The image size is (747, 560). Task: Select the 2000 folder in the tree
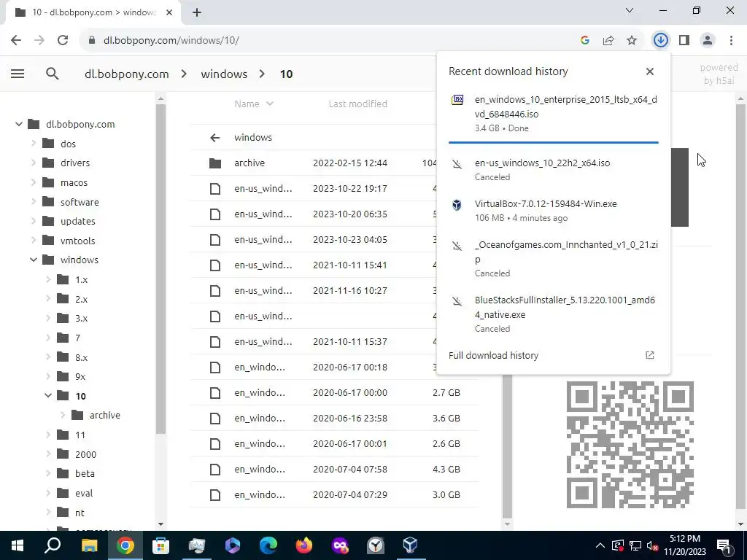pyautogui.click(x=85, y=454)
